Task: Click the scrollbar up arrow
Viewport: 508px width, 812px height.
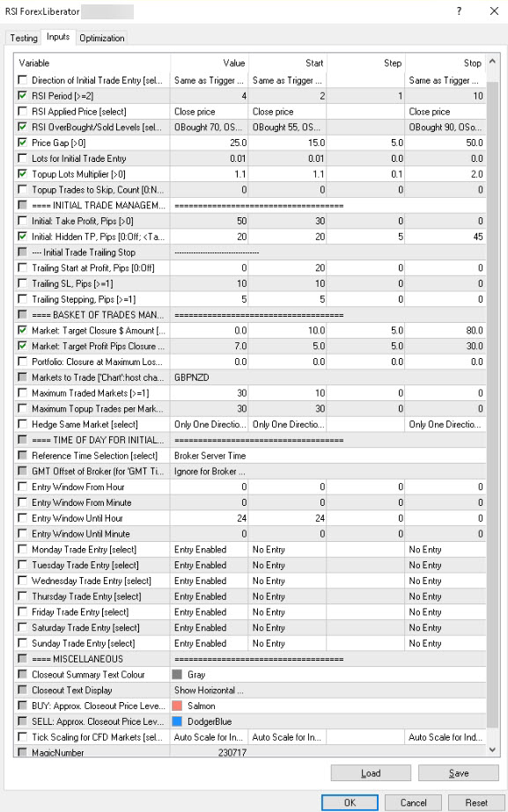Action: coord(492,62)
